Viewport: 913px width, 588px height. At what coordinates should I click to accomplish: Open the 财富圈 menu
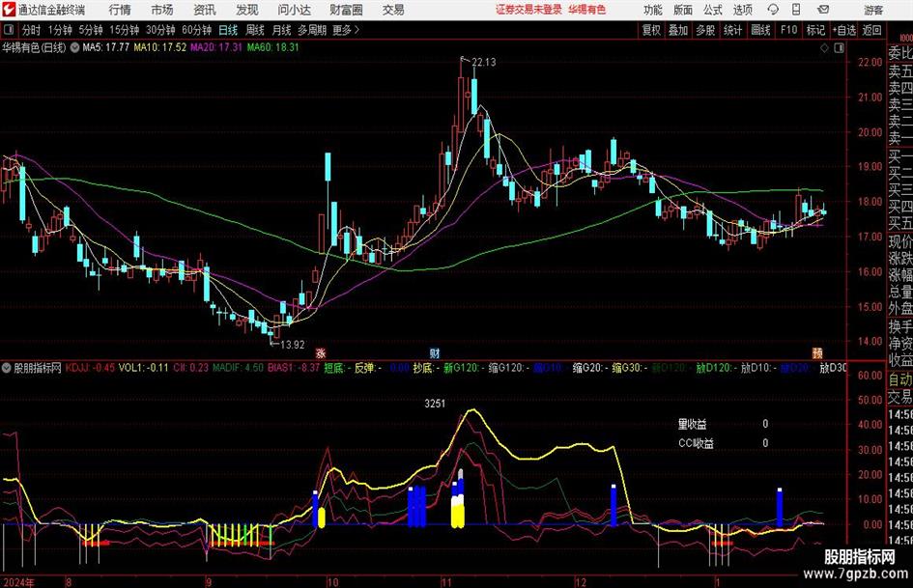346,10
